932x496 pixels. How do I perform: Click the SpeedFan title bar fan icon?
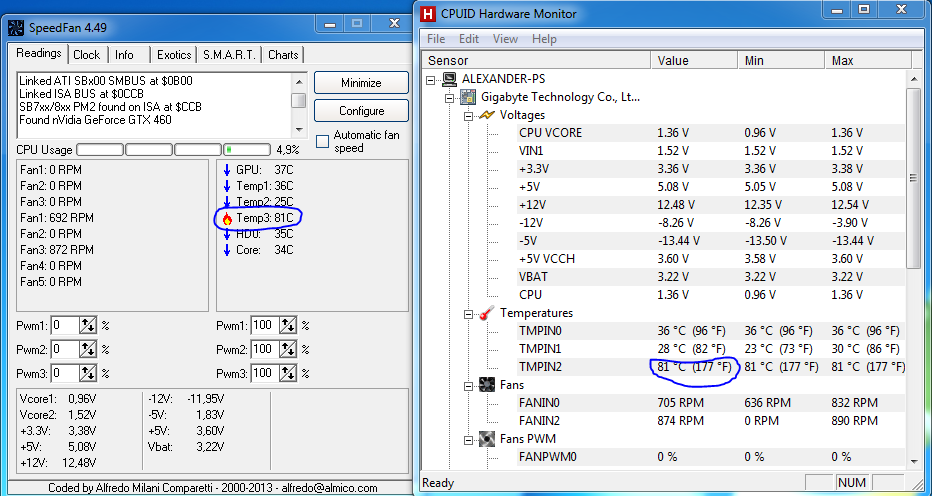pos(17,27)
